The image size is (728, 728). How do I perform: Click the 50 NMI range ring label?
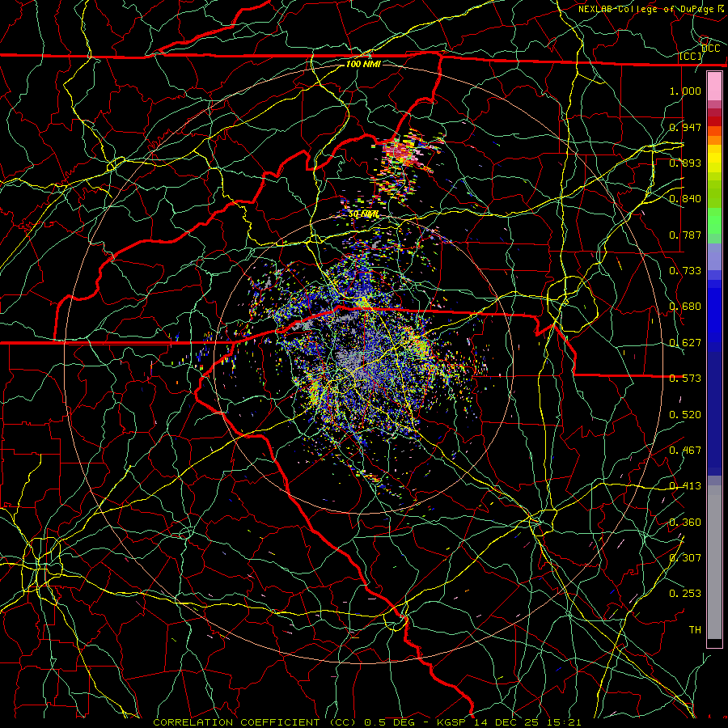tap(363, 214)
